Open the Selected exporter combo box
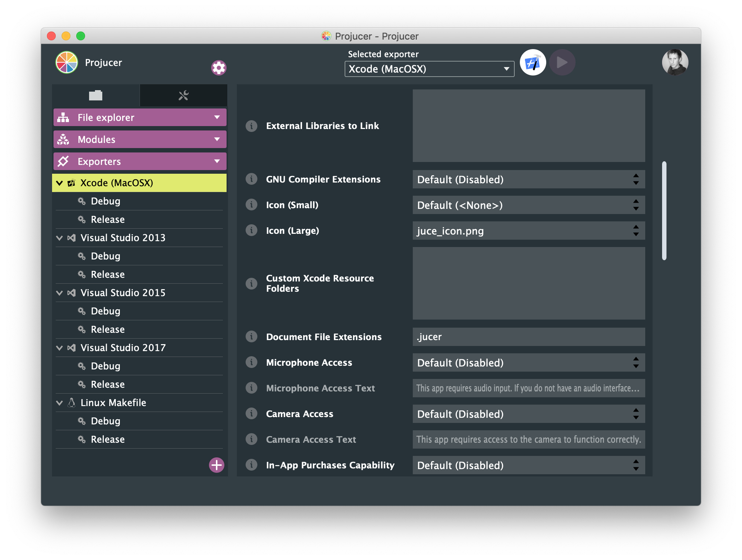Screen dimensions: 742x560 [429, 69]
